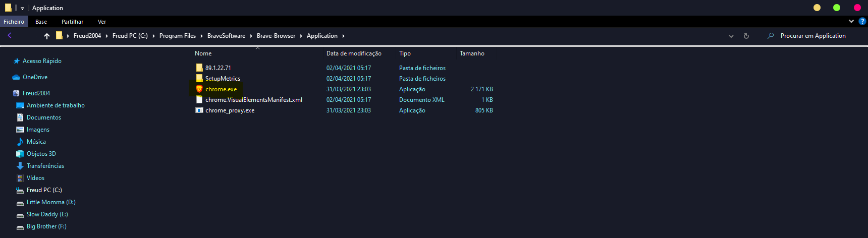Focus the Procurar em Application search box
This screenshot has height=238, width=868.
coord(812,36)
